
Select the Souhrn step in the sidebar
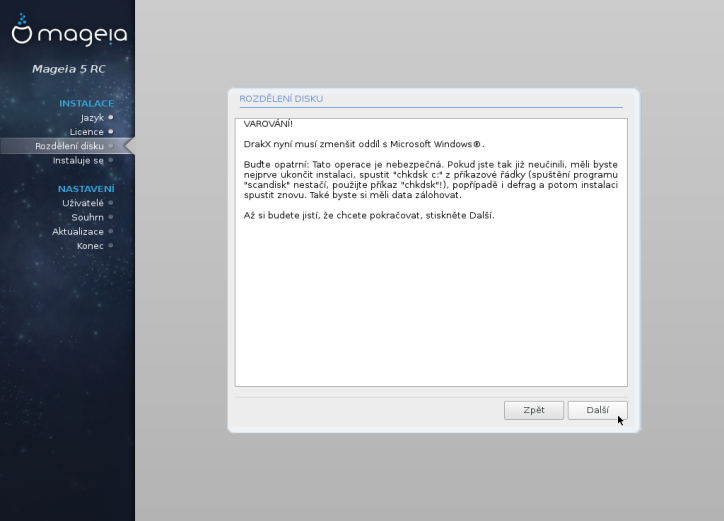click(x=87, y=217)
